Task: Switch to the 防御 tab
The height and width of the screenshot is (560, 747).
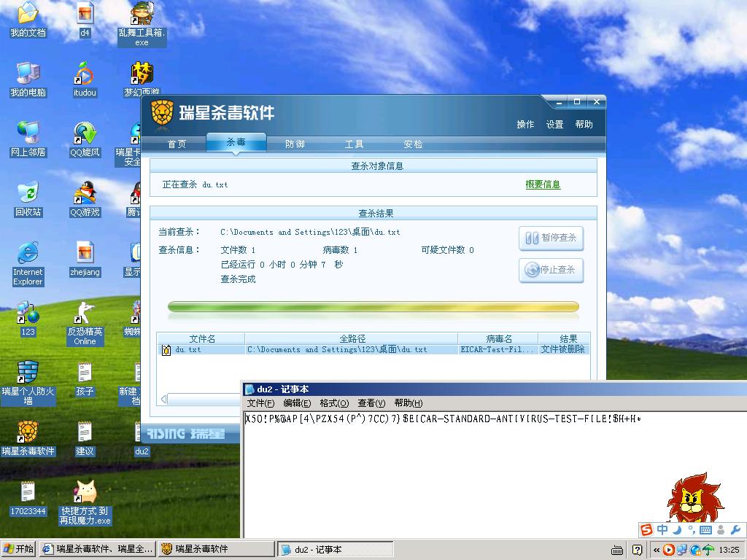Action: (x=295, y=144)
